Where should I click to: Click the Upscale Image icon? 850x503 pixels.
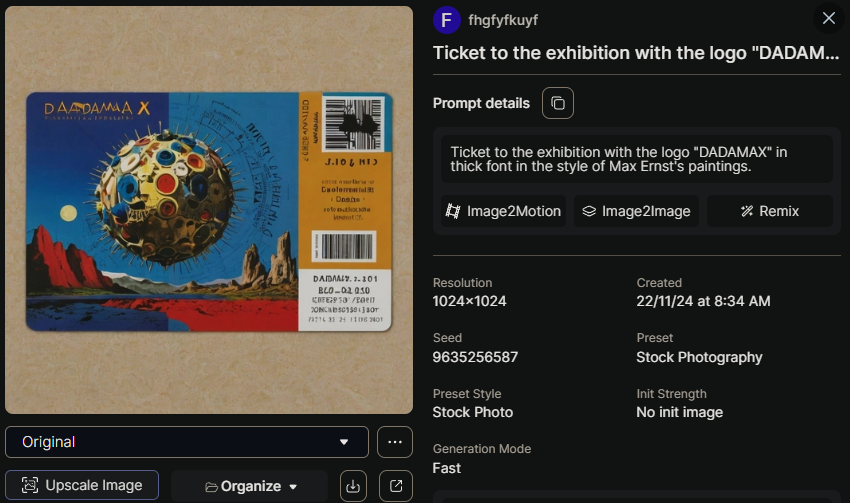tap(29, 486)
